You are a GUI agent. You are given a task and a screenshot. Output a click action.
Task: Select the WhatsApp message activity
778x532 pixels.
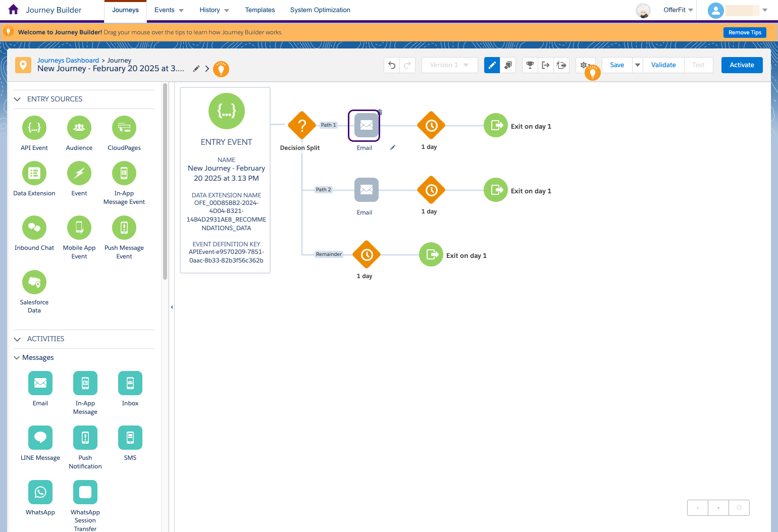click(40, 492)
